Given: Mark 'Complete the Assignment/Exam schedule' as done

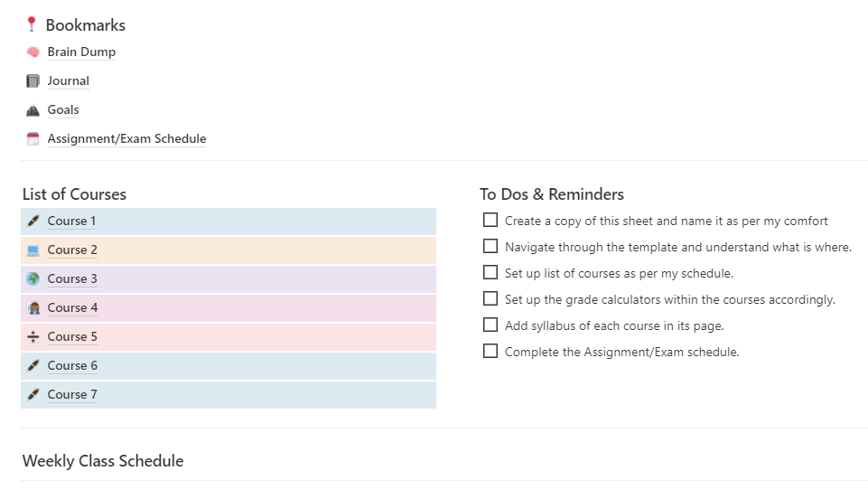Looking at the screenshot, I should tap(490, 351).
